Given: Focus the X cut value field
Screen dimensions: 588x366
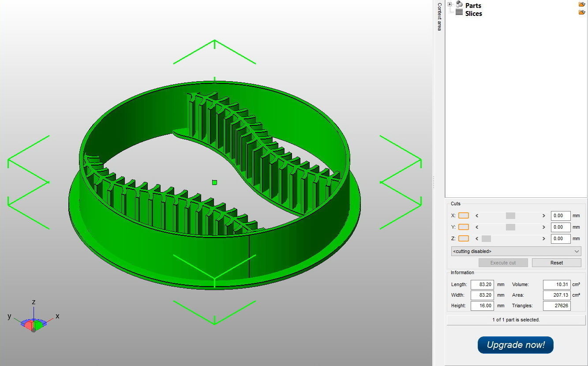Looking at the screenshot, I should click(561, 216).
